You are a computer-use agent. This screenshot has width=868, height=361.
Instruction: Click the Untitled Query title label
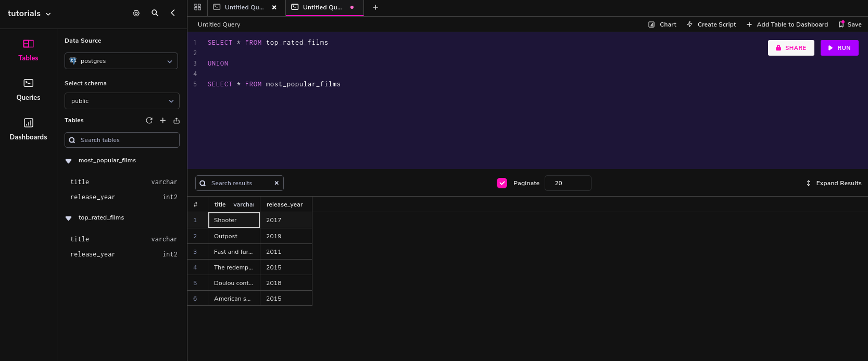[x=219, y=24]
